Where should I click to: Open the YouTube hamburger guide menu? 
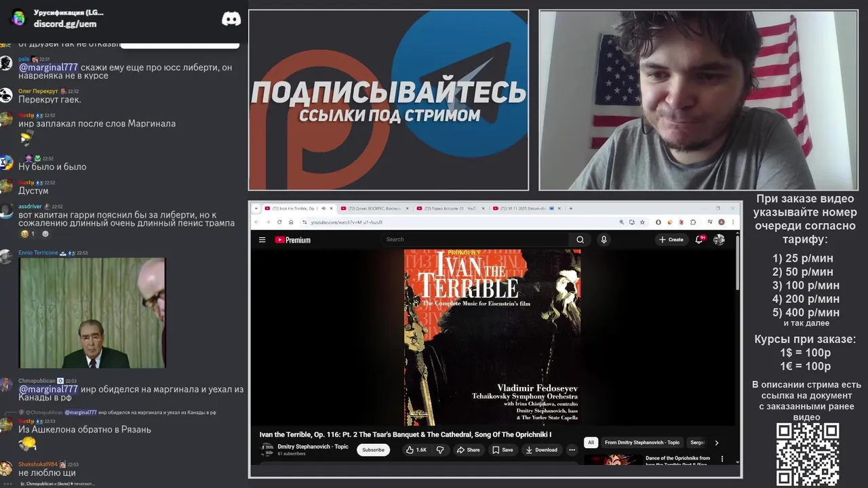pos(262,240)
